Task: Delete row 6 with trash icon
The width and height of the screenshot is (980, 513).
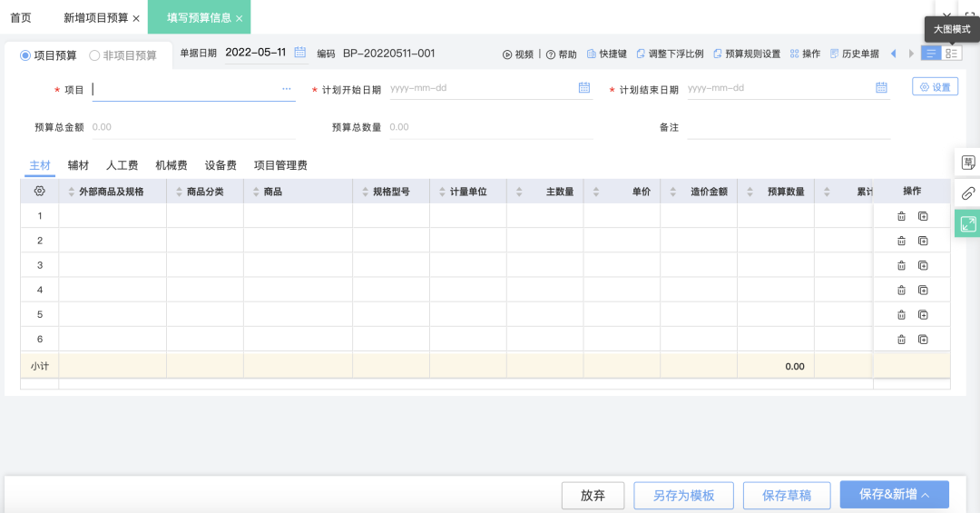Action: (901, 339)
